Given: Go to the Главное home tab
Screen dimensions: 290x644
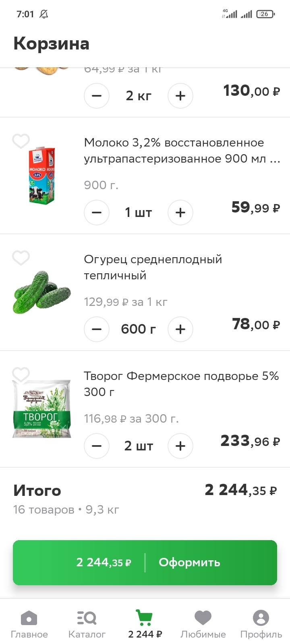Looking at the screenshot, I should 29,624.
